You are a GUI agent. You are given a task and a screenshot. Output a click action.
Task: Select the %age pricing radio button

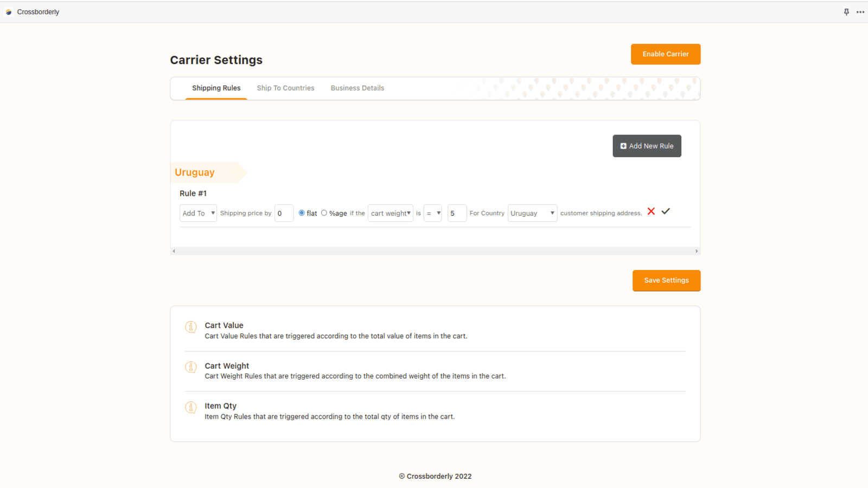[324, 213]
